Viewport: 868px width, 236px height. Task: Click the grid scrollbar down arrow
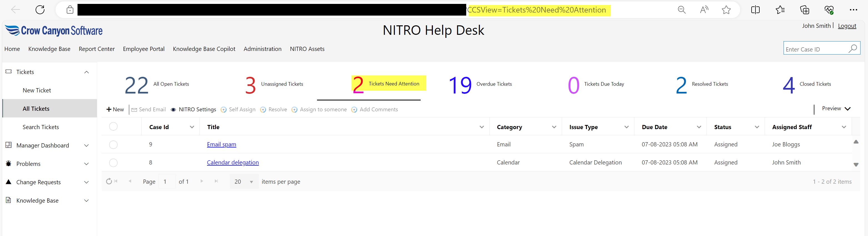(856, 165)
